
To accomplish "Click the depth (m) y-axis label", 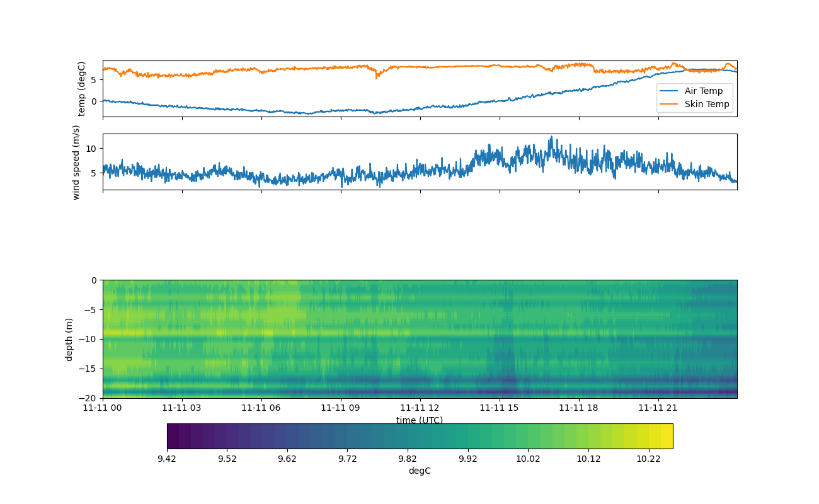I will [x=69, y=339].
